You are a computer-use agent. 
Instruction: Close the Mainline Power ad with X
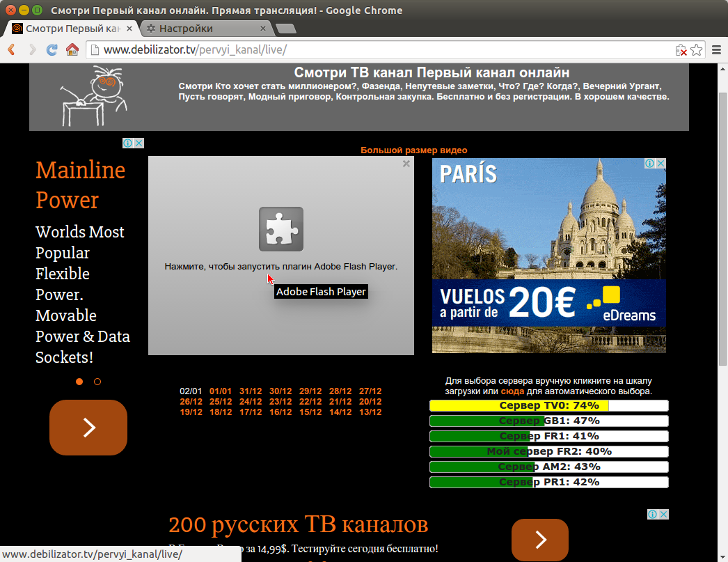click(x=139, y=143)
